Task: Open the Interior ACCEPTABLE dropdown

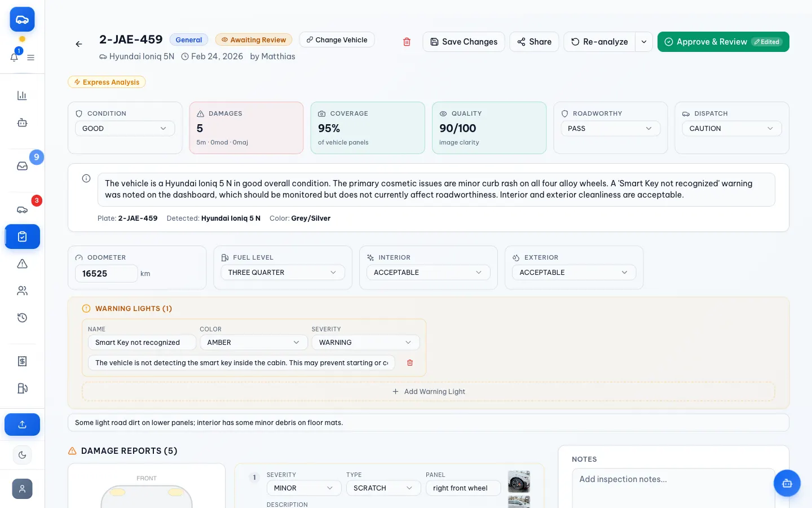Action: [x=428, y=273]
